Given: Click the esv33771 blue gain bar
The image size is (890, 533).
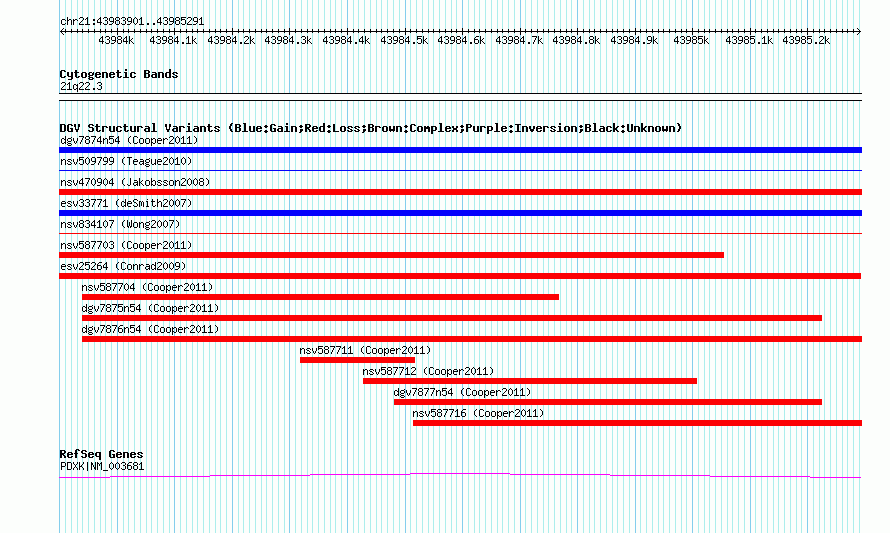Looking at the screenshot, I should (460, 213).
